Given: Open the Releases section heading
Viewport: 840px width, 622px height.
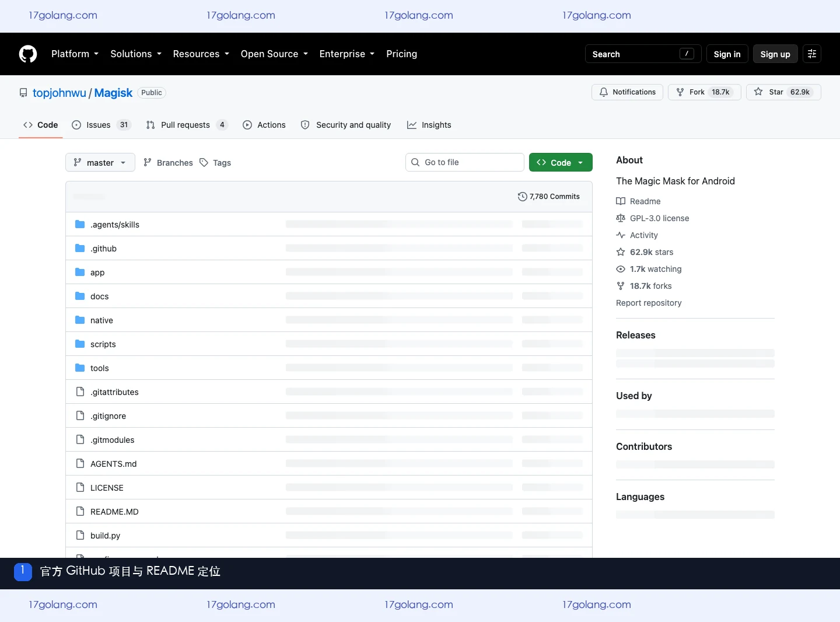Looking at the screenshot, I should [x=636, y=335].
